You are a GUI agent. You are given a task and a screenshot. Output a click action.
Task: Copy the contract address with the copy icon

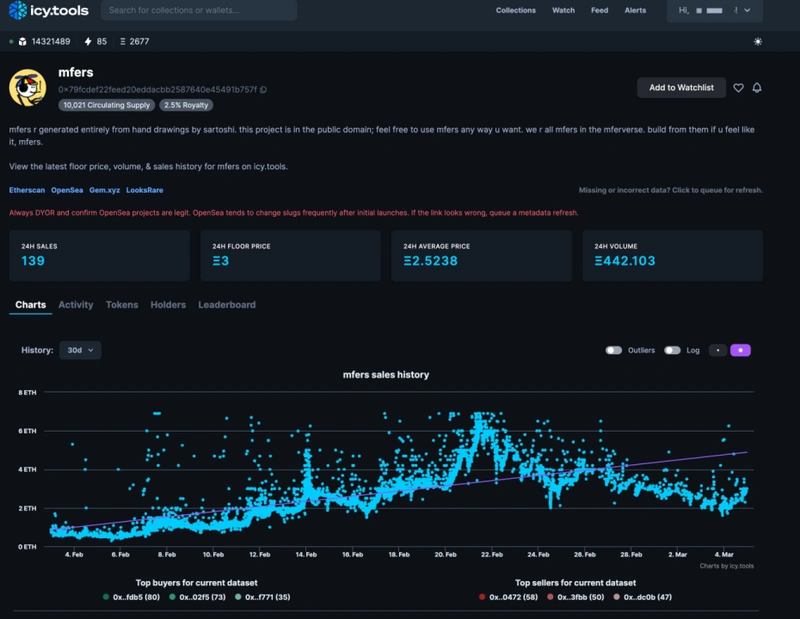click(x=263, y=90)
